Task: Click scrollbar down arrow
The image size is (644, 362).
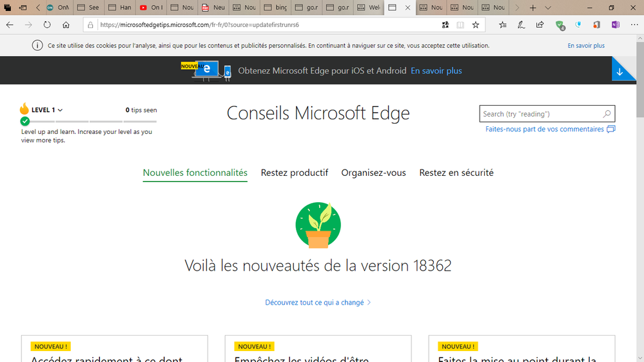Action: click(640, 359)
